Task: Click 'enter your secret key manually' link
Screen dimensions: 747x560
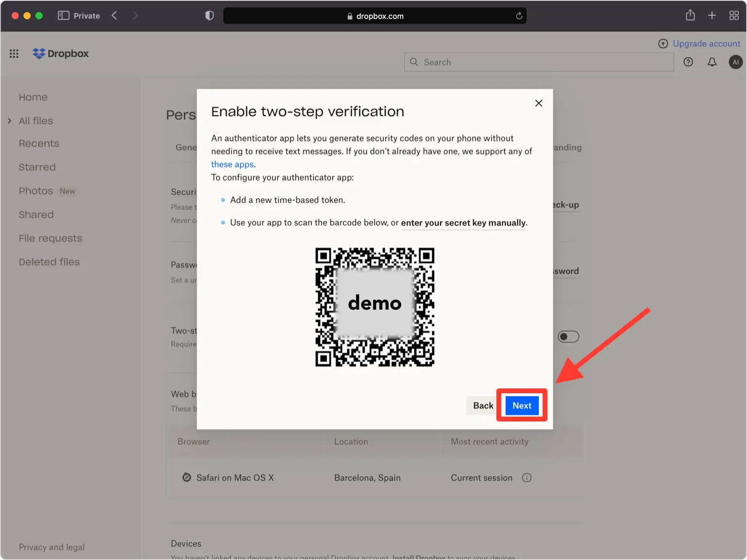Action: coord(463,223)
